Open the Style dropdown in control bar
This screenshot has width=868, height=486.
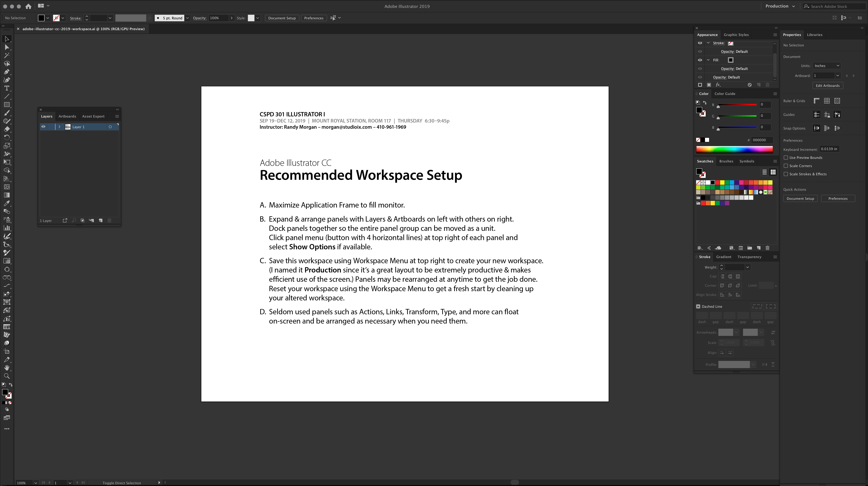pos(257,18)
